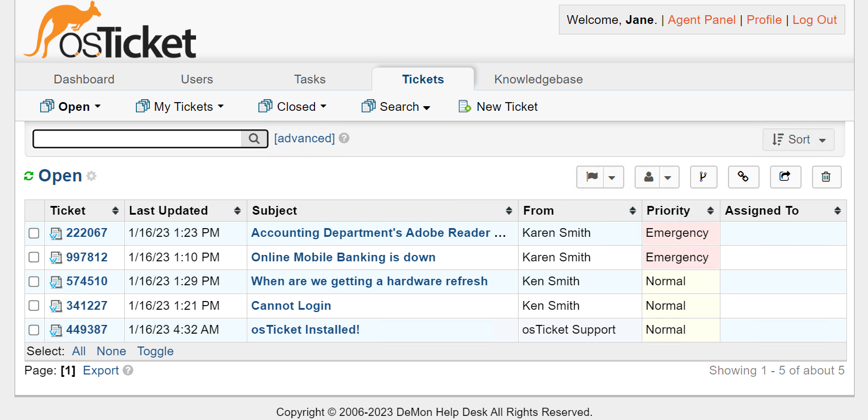Open queue settings gear next to Open

[91, 176]
